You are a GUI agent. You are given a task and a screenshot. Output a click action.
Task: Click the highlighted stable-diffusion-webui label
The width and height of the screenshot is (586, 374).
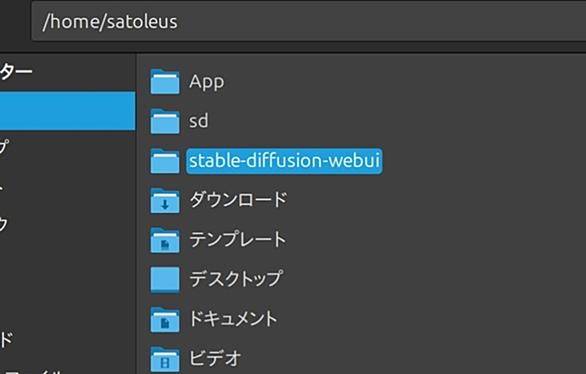coord(284,161)
